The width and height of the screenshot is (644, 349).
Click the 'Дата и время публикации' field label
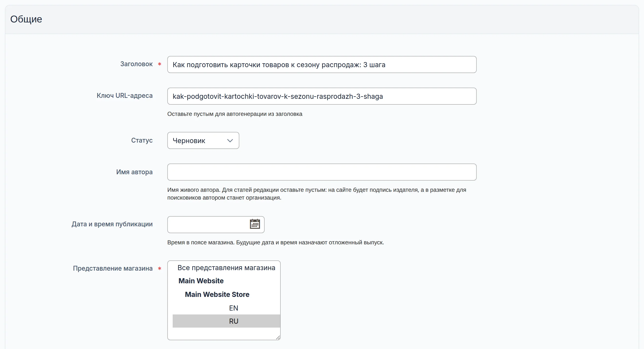click(112, 224)
